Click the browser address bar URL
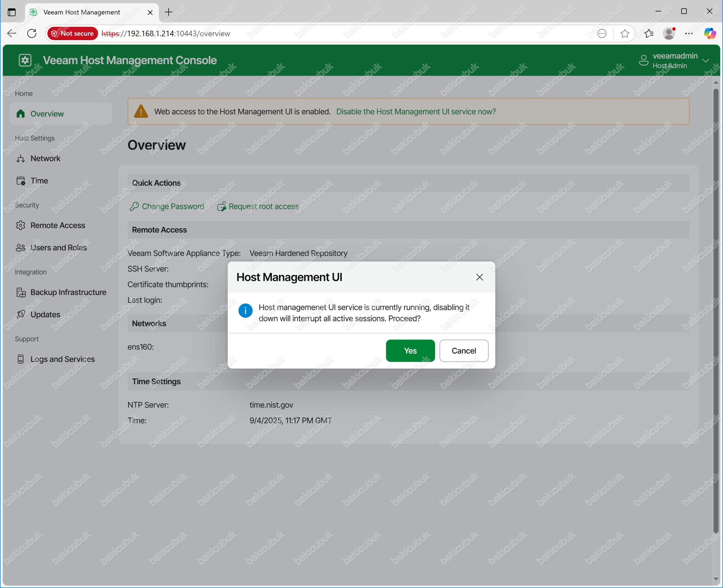Image resolution: width=723 pixels, height=588 pixels. click(166, 34)
